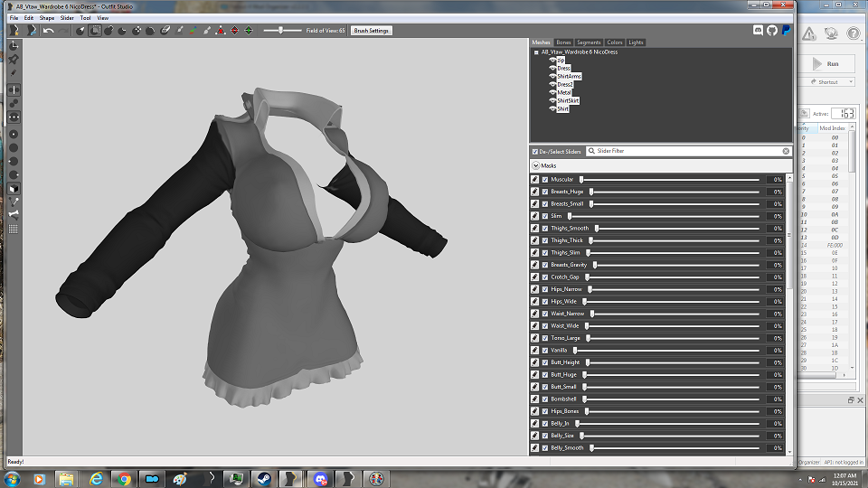Click the Load Project toolbar icon
The image size is (868, 488).
[32, 31]
